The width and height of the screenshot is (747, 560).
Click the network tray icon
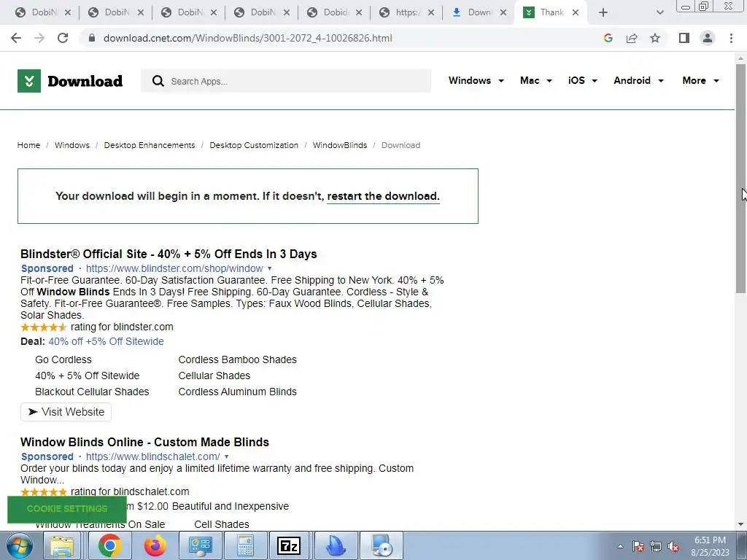pyautogui.click(x=656, y=547)
